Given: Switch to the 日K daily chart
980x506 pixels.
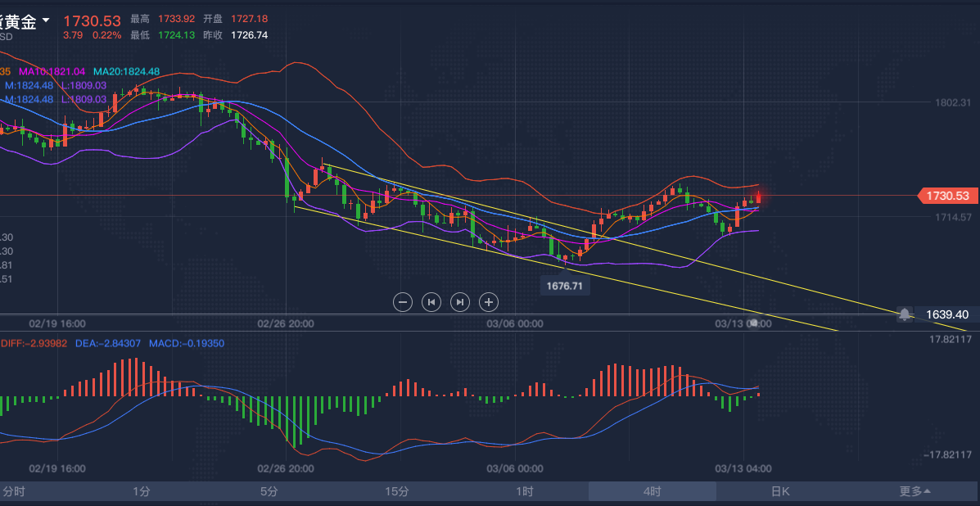Looking at the screenshot, I should coord(780,491).
